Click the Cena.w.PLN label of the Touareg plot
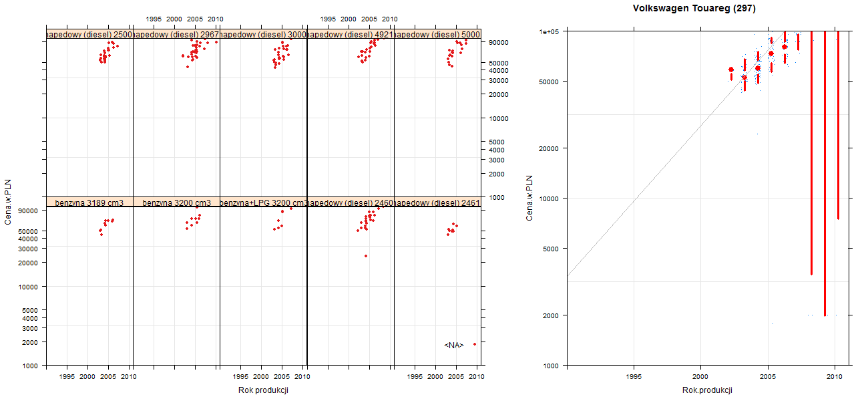The height and width of the screenshot is (401, 868). coord(529,198)
